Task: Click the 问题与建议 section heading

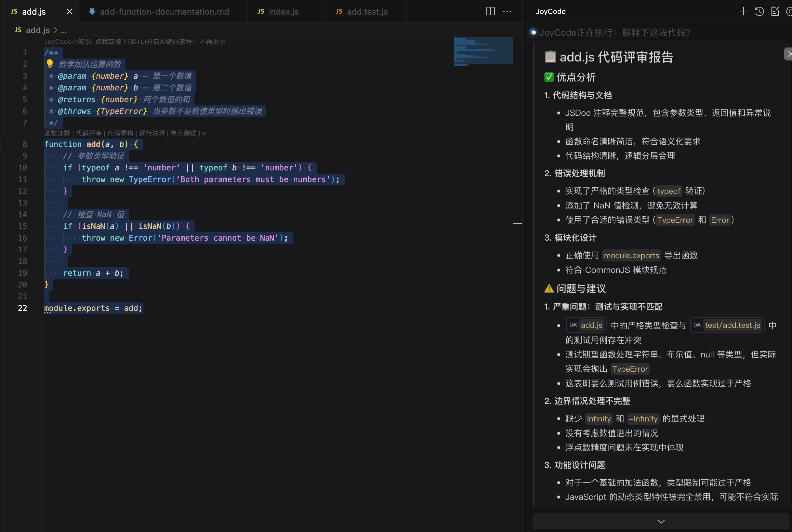Action: click(x=575, y=289)
